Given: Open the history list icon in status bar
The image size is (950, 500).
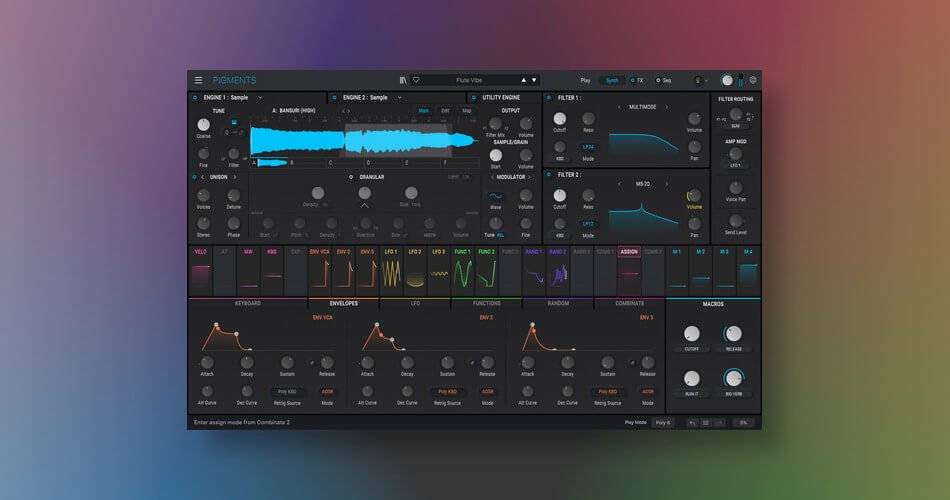Looking at the screenshot, I should pyautogui.click(x=705, y=422).
